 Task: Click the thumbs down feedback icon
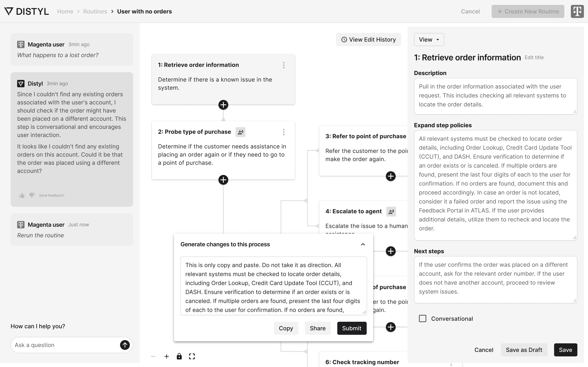tap(32, 195)
